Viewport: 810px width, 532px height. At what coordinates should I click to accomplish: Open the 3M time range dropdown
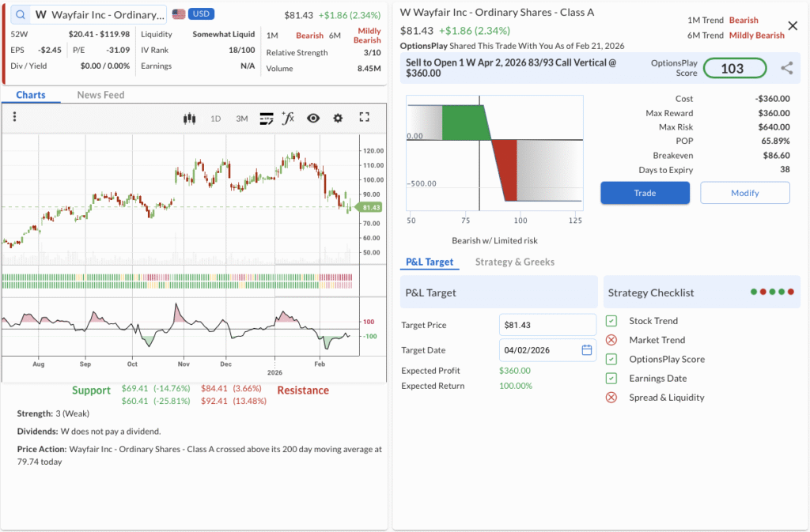241,119
